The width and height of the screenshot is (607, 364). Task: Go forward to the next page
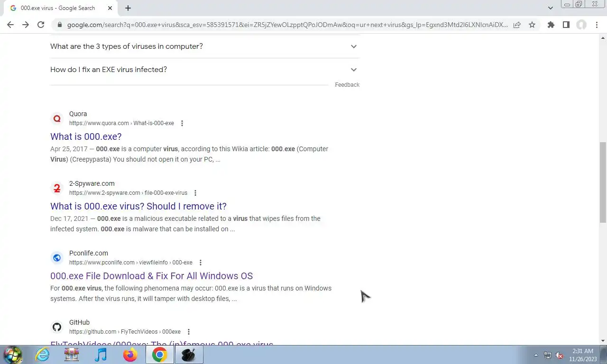click(26, 25)
